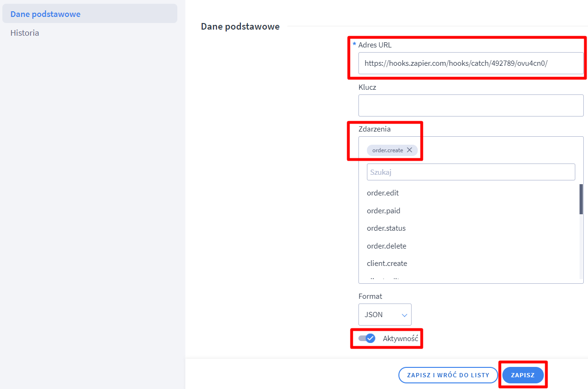Choose the order.paid event option
Screen dimensions: 588x389
(x=384, y=211)
